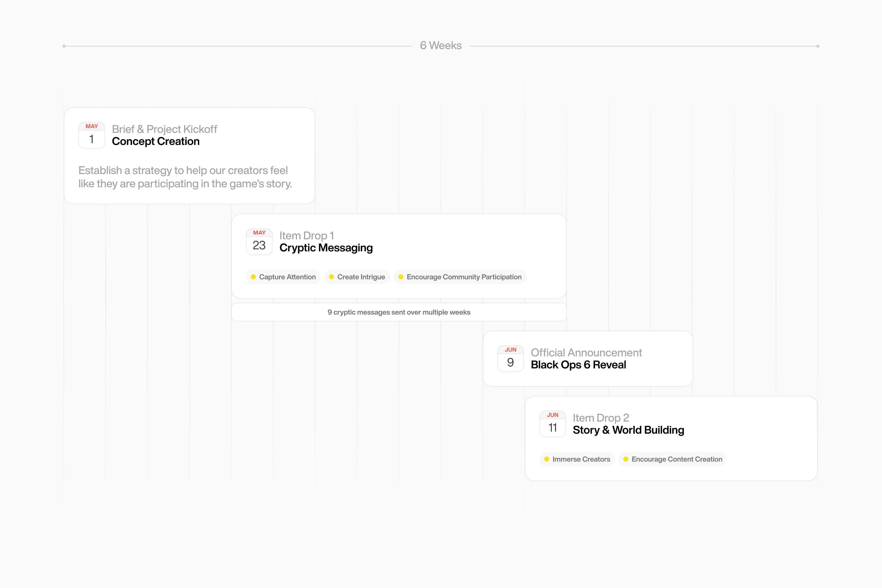This screenshot has height=588, width=882.
Task: Select the Encourage Content Creation tag
Action: (x=673, y=459)
